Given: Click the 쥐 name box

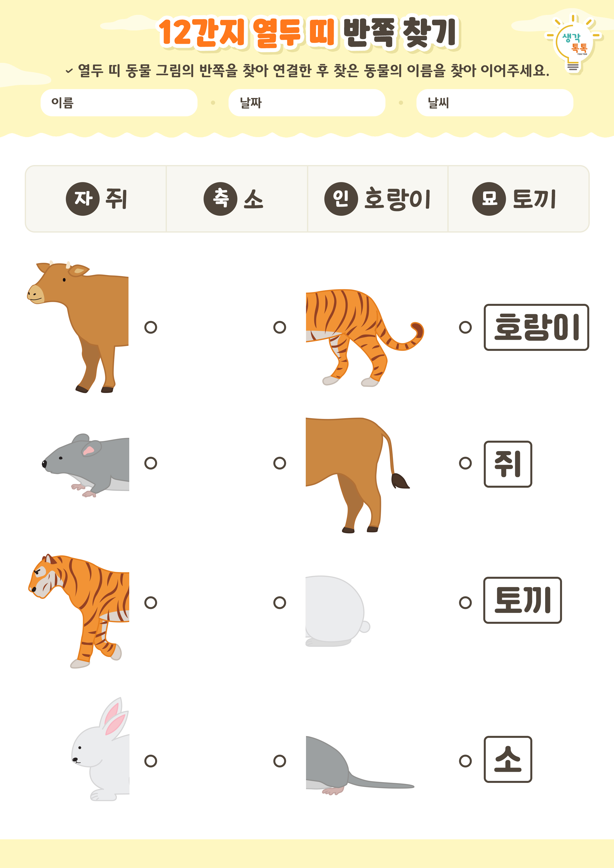Looking at the screenshot, I should coord(508,464).
